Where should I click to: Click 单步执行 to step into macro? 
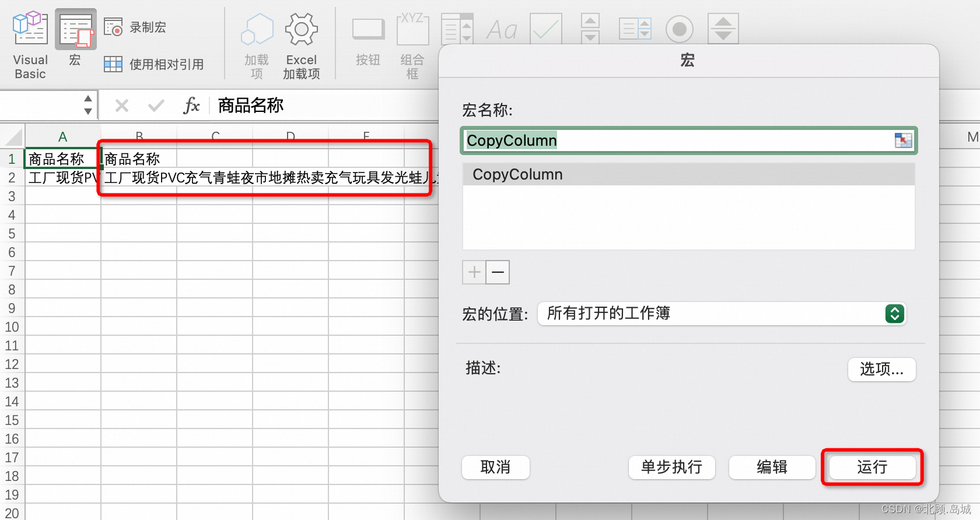(x=671, y=467)
